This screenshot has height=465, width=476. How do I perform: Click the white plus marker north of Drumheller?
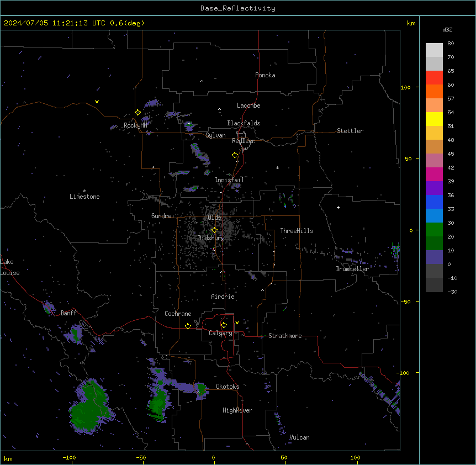coord(338,207)
